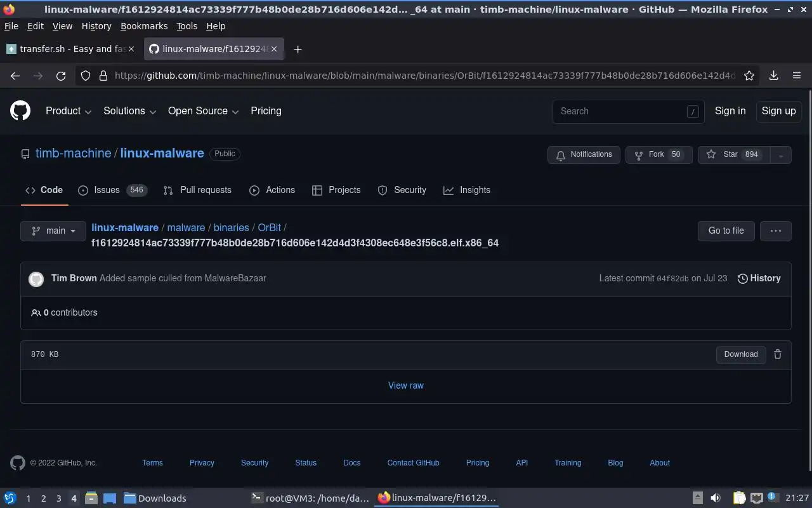Screen dimensions: 812x508
Task: Open the Tools menu
Action: (x=187, y=26)
